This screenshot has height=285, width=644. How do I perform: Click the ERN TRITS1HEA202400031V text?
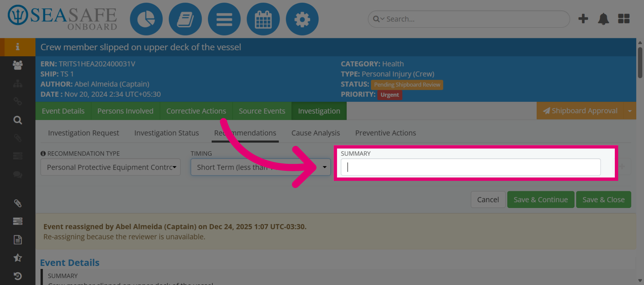(x=88, y=64)
